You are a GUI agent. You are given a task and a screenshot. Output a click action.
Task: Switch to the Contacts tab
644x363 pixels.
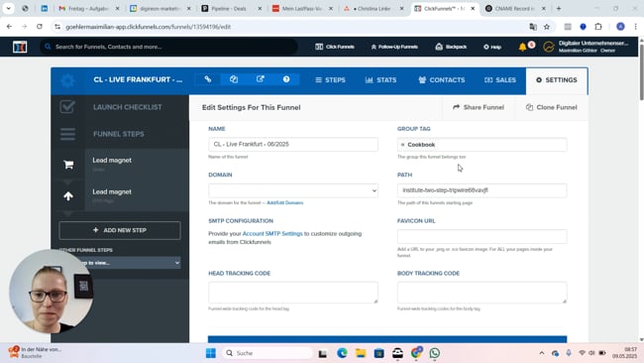tap(442, 80)
